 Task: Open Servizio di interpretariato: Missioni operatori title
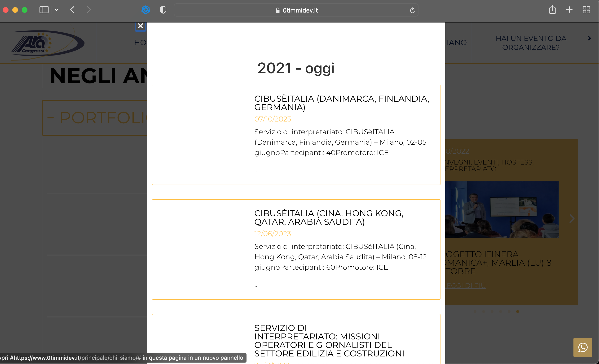tap(329, 341)
